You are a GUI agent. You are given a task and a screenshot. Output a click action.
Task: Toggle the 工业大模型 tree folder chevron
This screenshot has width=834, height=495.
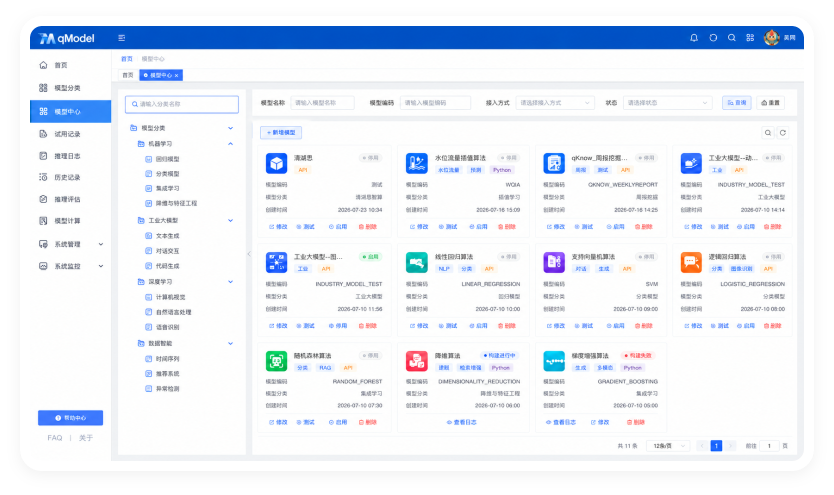(230, 221)
